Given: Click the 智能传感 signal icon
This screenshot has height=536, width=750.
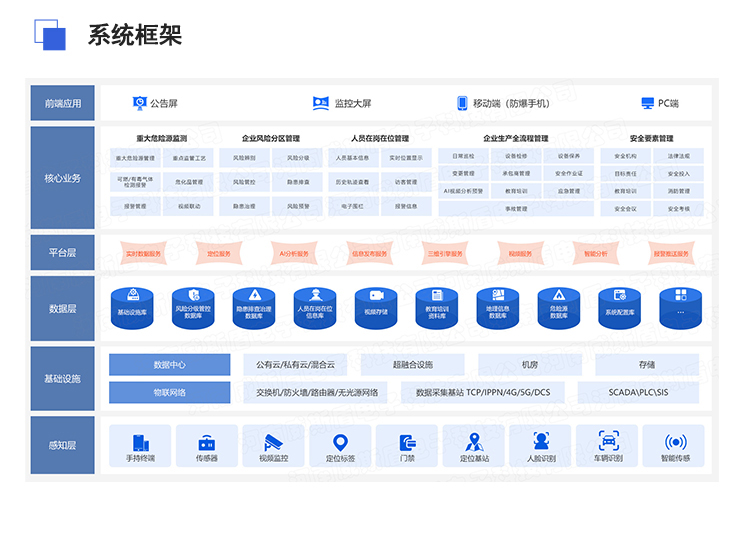Looking at the screenshot, I should 675,441.
